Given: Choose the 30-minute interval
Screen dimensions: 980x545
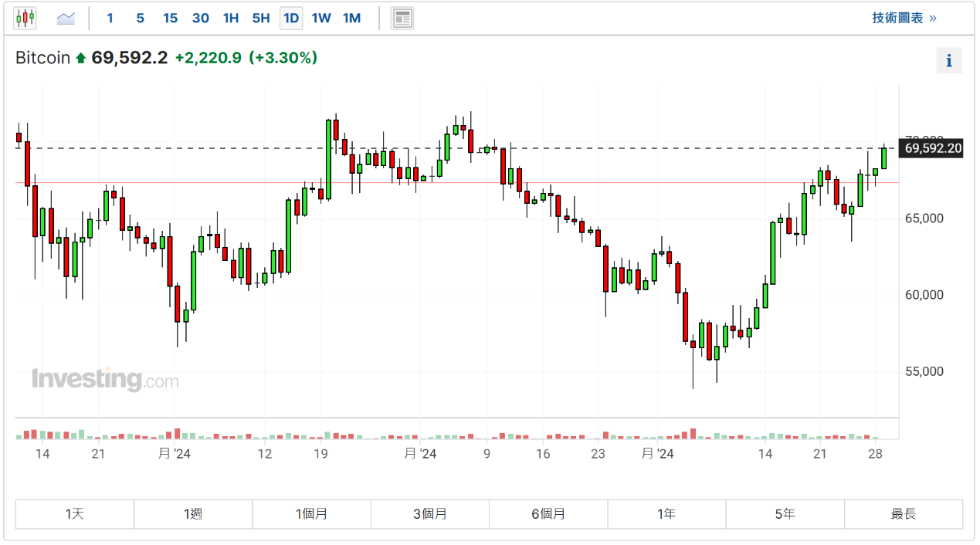Looking at the screenshot, I should [200, 18].
